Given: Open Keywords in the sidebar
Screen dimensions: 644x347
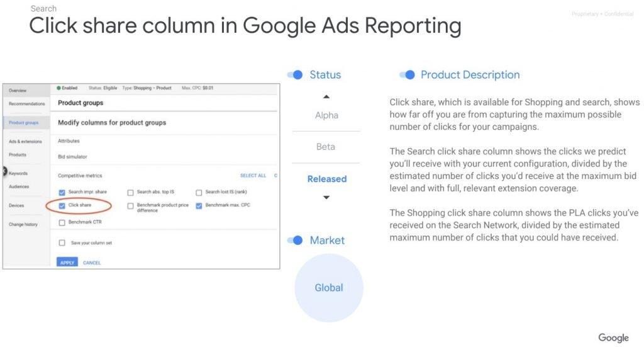Looking at the screenshot, I should (x=18, y=174).
